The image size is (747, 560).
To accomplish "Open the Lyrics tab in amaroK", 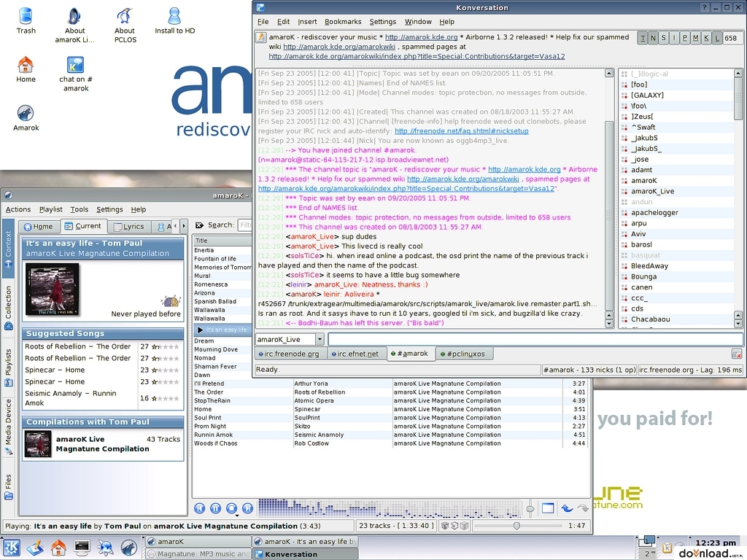I will [x=128, y=226].
